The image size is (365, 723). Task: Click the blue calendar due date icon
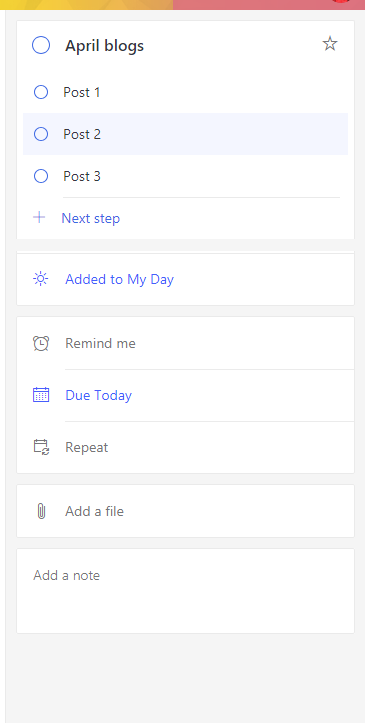coord(41,395)
